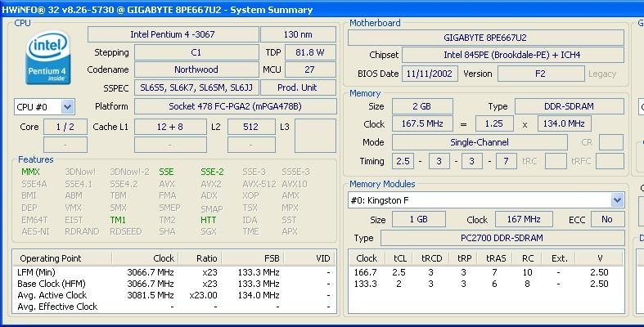The image size is (644, 327).
Task: Select the Core value 1 / 2
Action: [x=65, y=128]
